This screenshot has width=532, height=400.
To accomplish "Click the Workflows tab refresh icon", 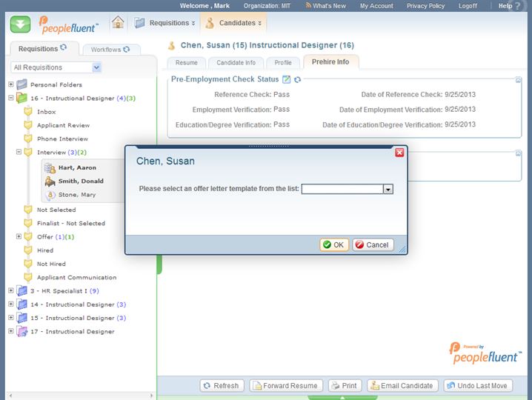I will [x=126, y=49].
